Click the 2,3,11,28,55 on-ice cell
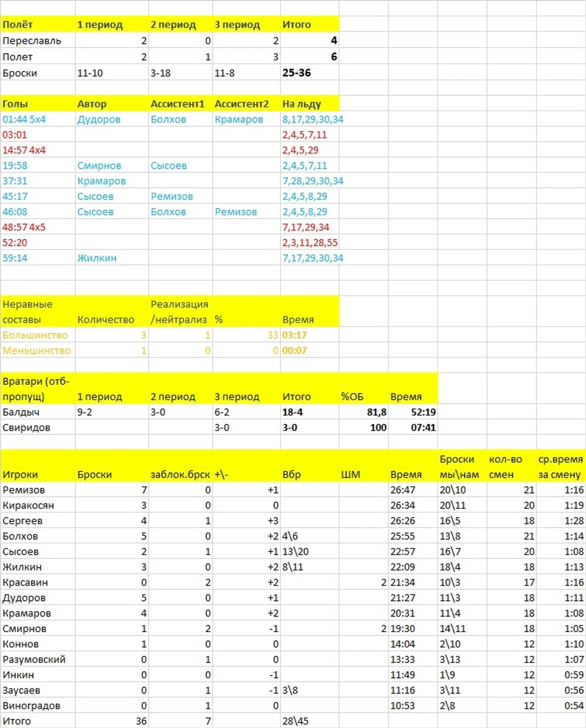Screen dimensions: 586x728 click(x=309, y=243)
